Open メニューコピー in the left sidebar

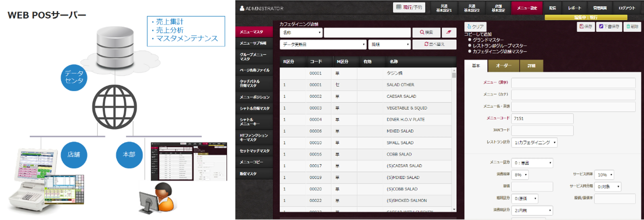tap(251, 162)
